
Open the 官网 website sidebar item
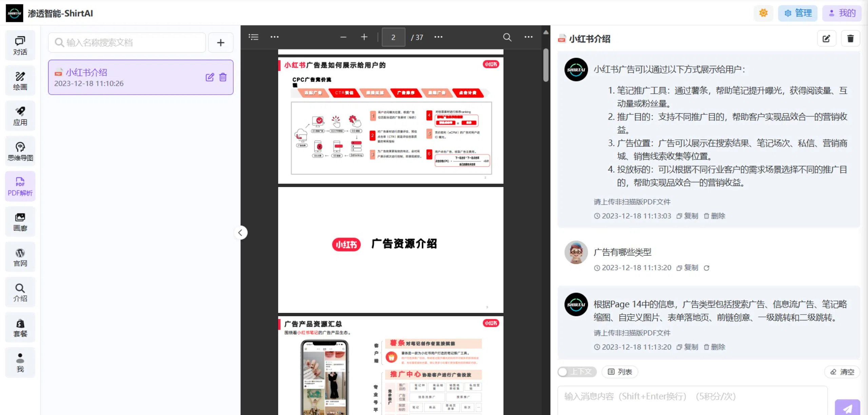pos(20,257)
